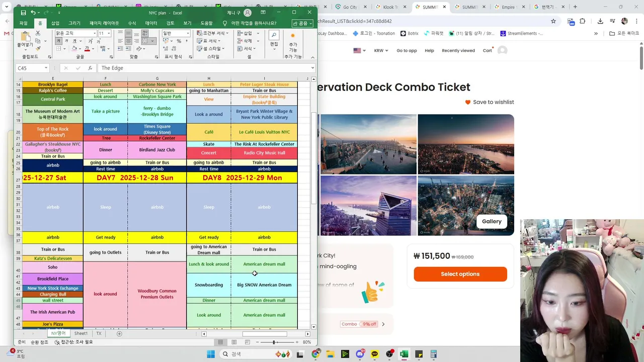Open a new Chrome tab

pyautogui.click(x=575, y=7)
